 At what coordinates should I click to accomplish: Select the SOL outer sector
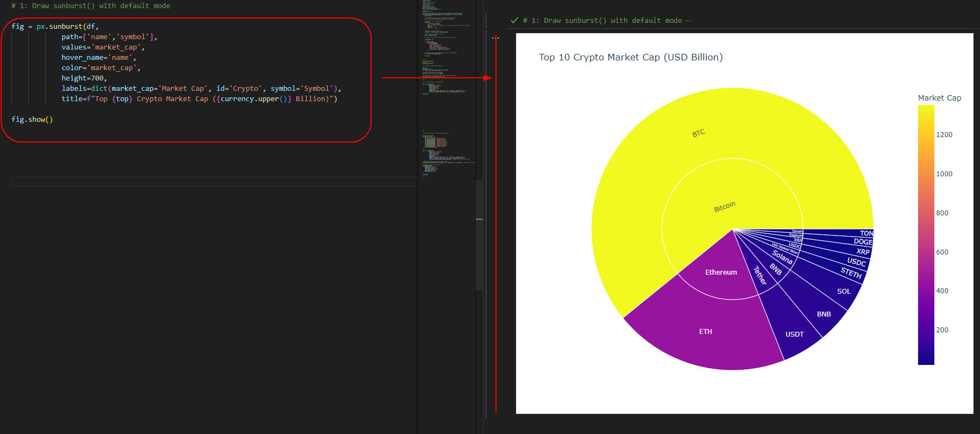pyautogui.click(x=844, y=291)
